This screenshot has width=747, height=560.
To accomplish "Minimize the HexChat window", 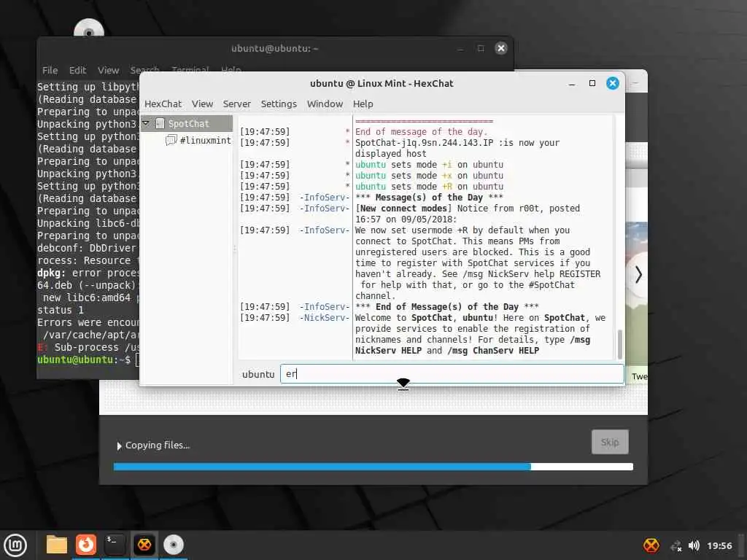I will tap(572, 84).
